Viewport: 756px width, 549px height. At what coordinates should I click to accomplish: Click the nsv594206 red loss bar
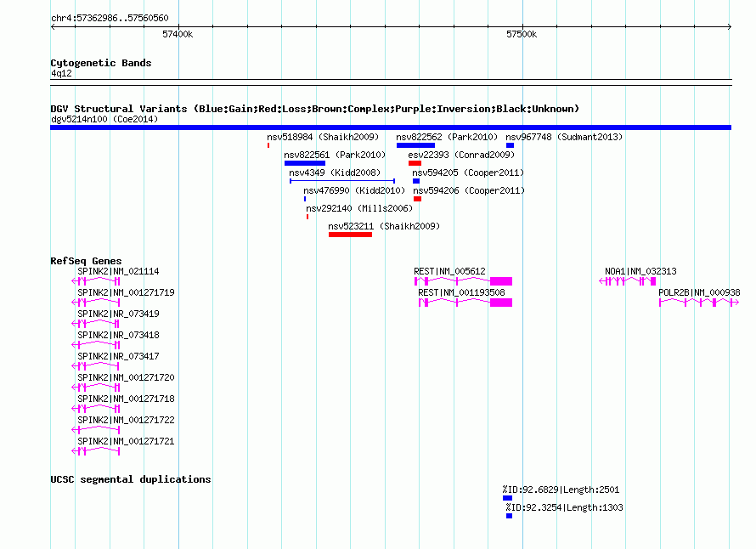(x=418, y=199)
